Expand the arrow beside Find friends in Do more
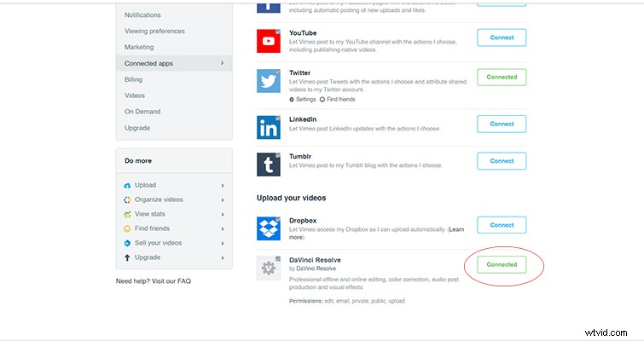This screenshot has height=341, width=644. (222, 228)
